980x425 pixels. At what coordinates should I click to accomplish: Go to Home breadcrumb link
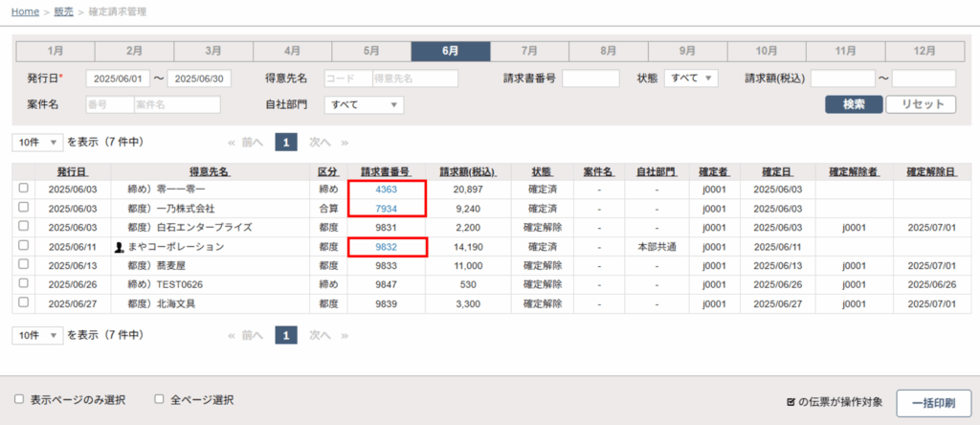coord(25,11)
